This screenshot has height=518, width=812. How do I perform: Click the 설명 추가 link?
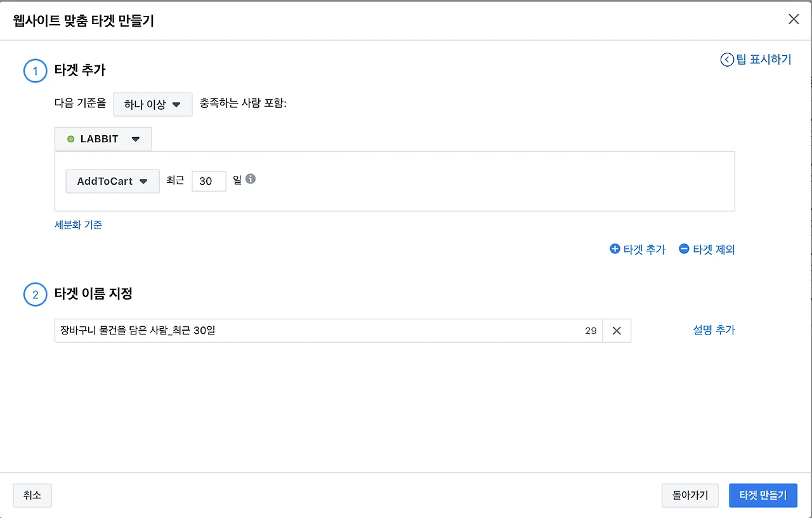coord(714,330)
